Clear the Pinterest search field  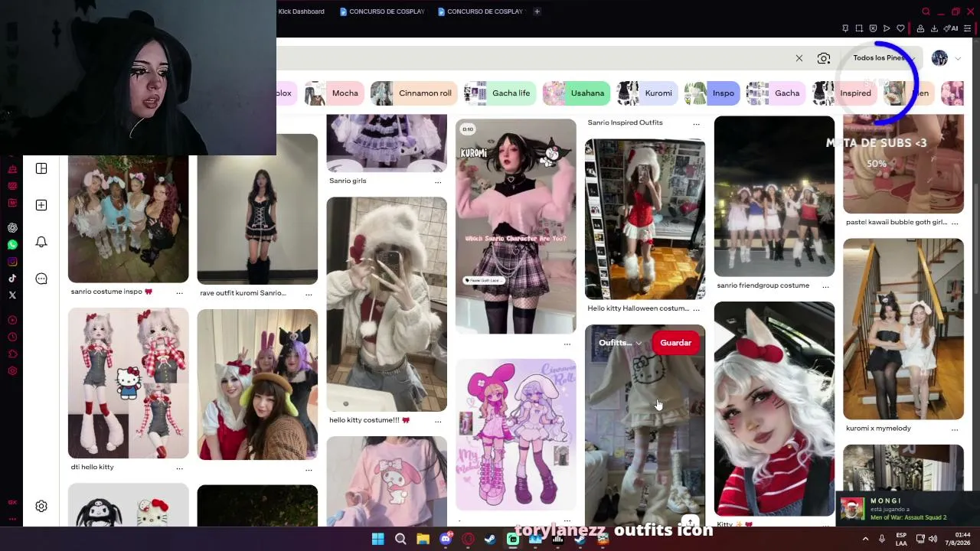coord(799,58)
